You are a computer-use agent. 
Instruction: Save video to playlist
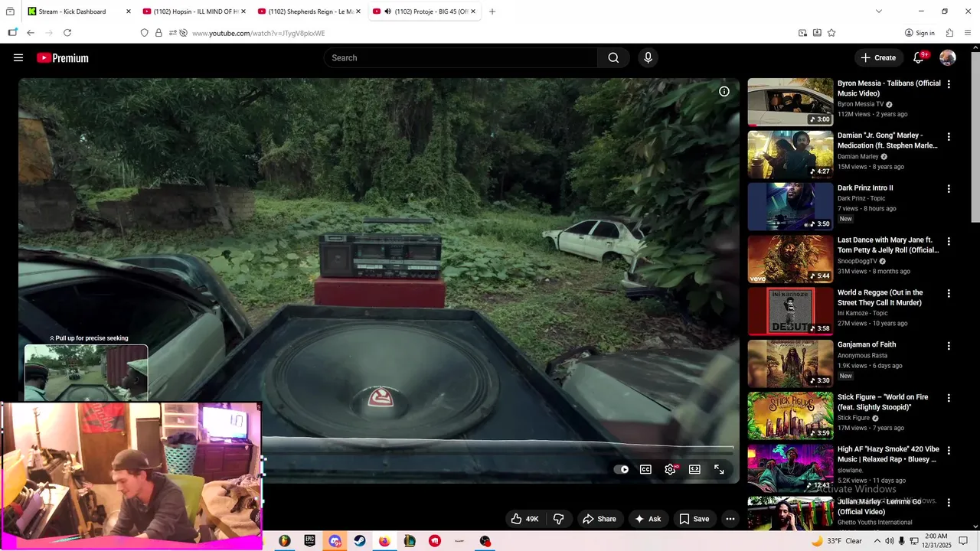[x=694, y=519]
